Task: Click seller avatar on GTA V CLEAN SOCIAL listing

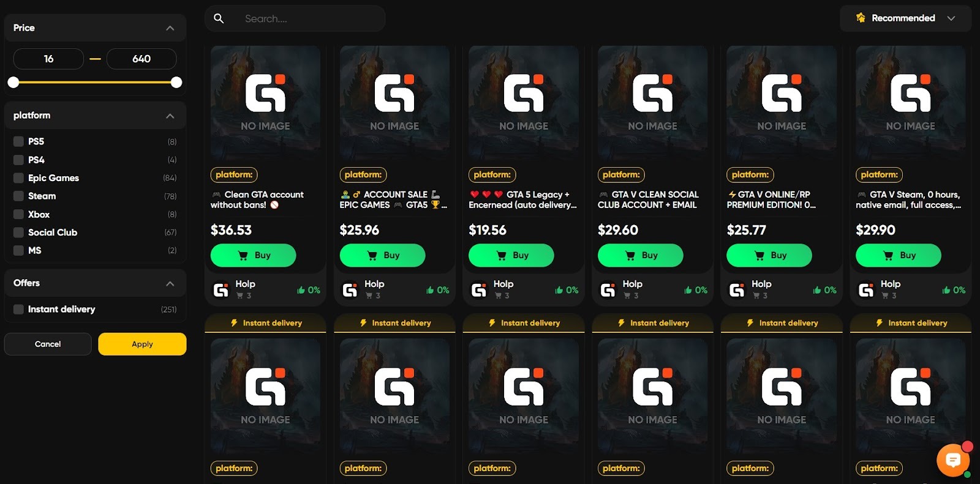Action: coord(608,290)
